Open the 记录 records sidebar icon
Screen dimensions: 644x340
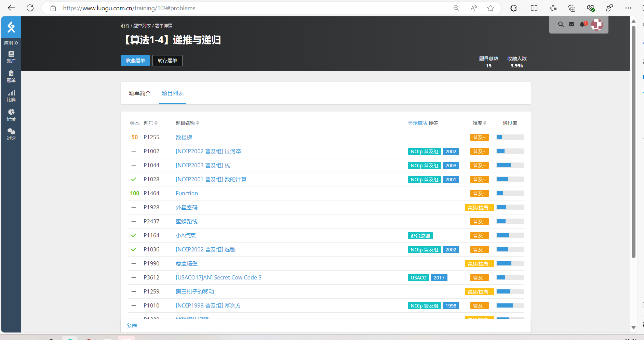coord(11,115)
